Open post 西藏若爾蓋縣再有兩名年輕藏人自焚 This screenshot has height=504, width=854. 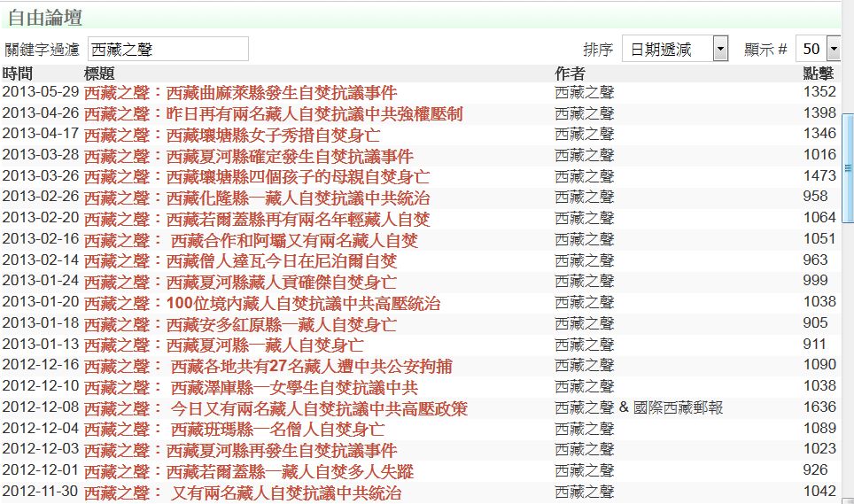tap(257, 219)
